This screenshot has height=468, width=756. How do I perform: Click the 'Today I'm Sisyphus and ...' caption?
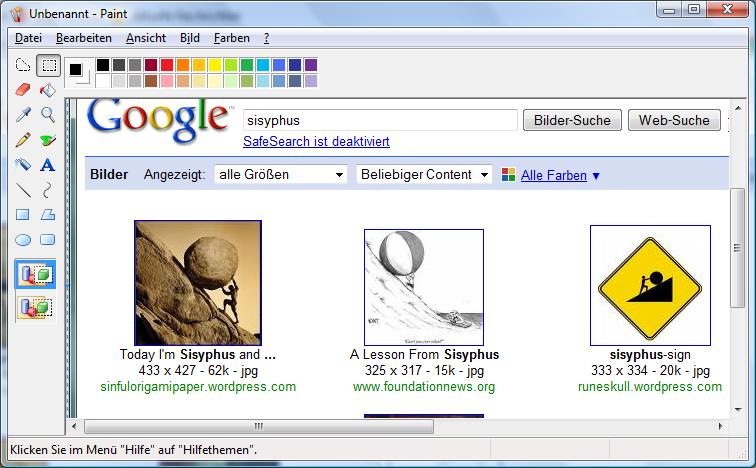[198, 354]
